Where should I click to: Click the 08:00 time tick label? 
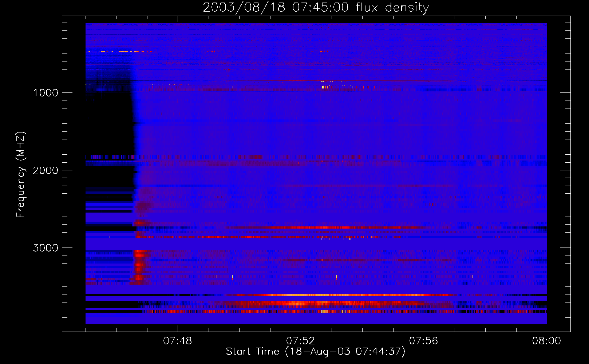[547, 341]
